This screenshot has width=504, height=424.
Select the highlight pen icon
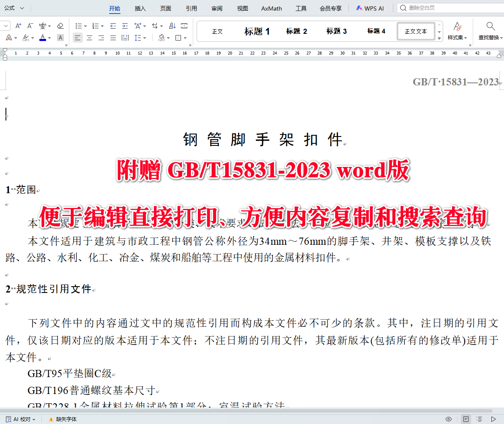pyautogui.click(x=25, y=38)
